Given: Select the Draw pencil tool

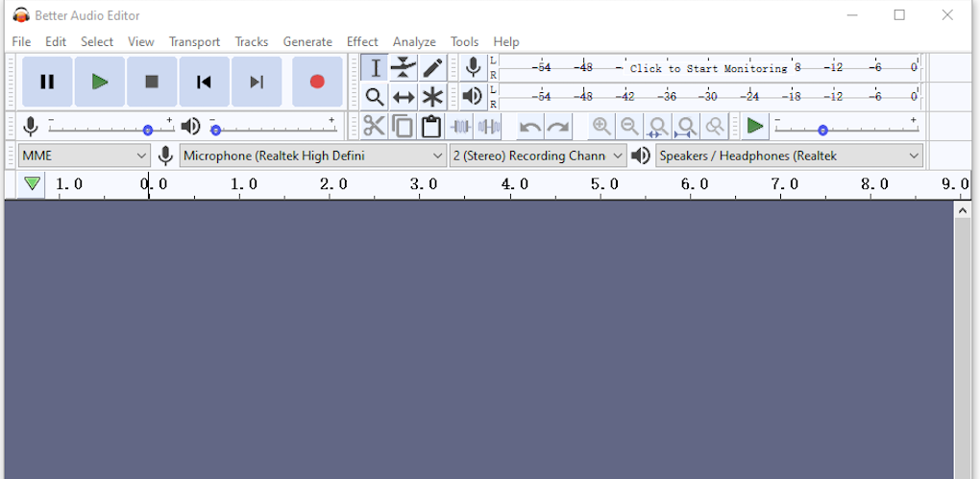Looking at the screenshot, I should click(432, 67).
